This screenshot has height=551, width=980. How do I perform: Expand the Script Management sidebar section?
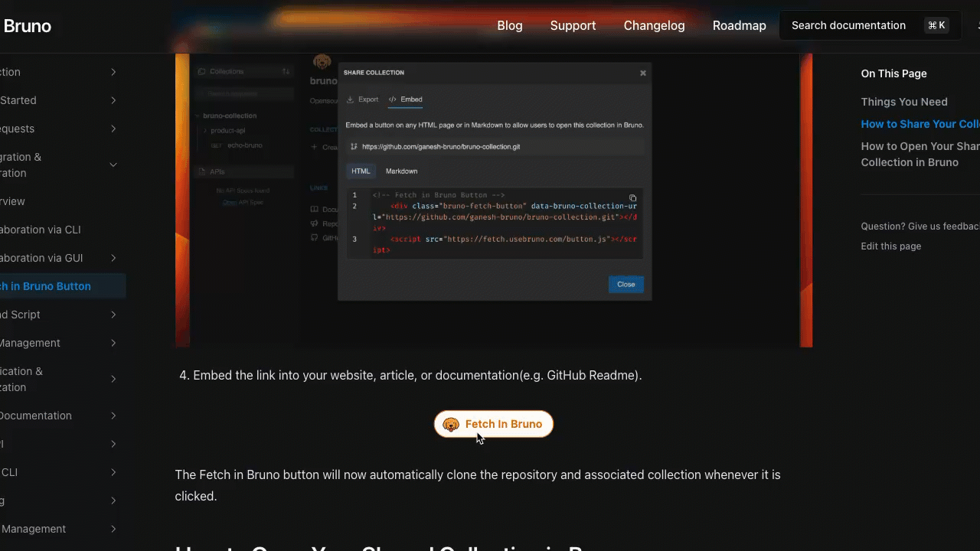[113, 343]
